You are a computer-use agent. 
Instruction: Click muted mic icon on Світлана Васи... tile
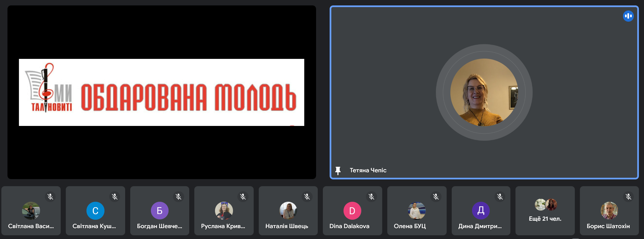50,197
